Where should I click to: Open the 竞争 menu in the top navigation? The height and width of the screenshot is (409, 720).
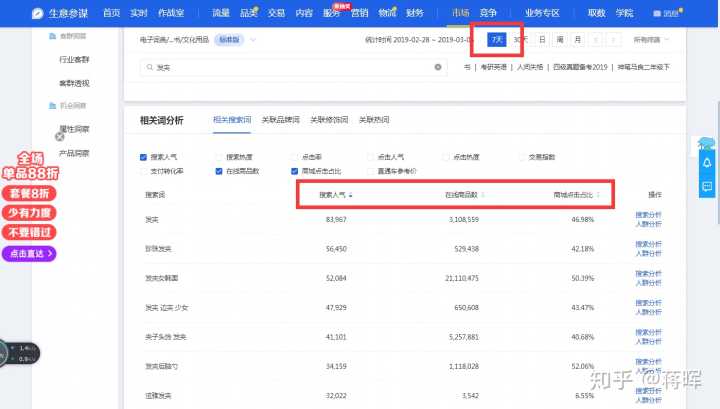[490, 13]
